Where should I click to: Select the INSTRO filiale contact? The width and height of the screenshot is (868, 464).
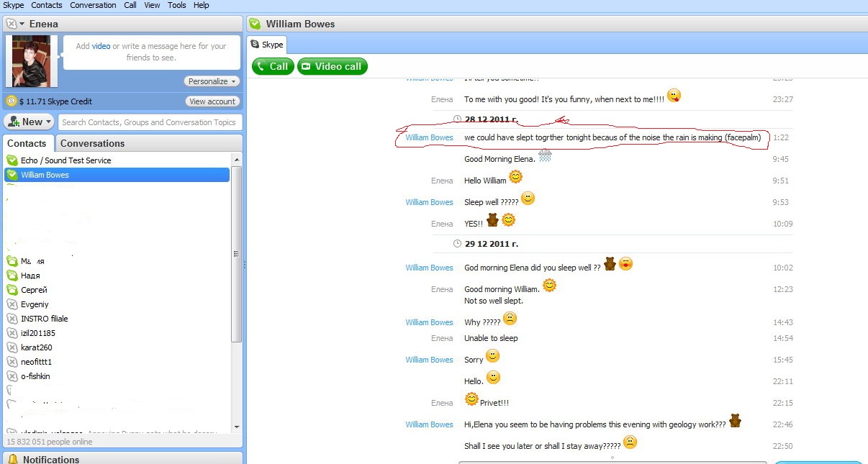click(117, 319)
